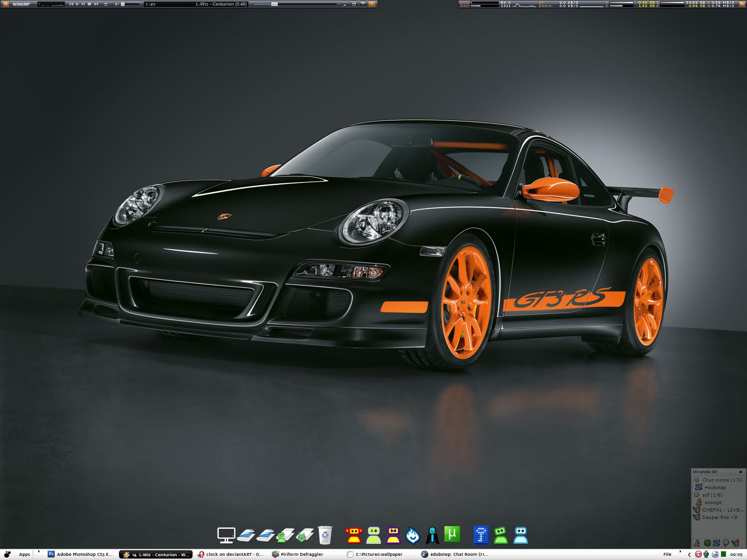Click the red circular tray icon
The height and width of the screenshot is (560, 747).
coord(698,554)
